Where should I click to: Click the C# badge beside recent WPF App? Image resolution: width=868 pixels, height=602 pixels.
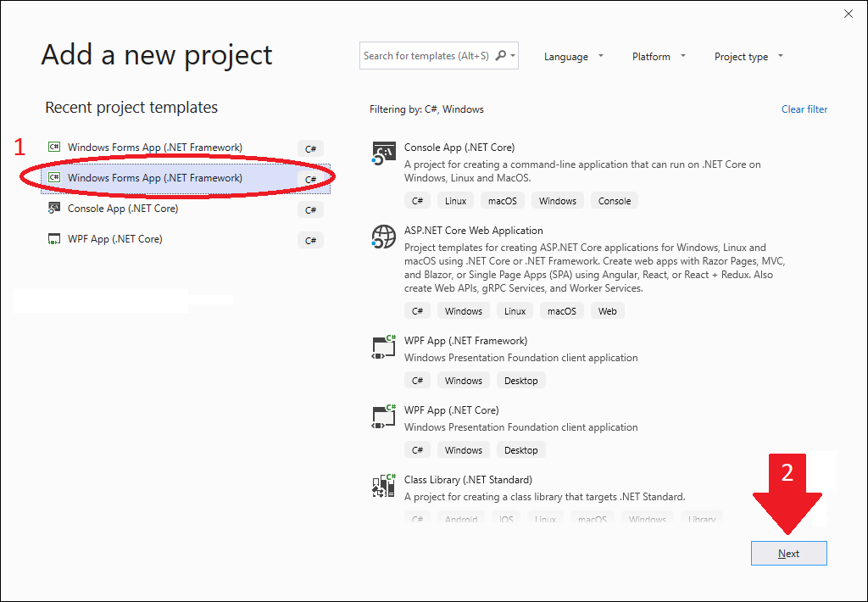coord(310,240)
